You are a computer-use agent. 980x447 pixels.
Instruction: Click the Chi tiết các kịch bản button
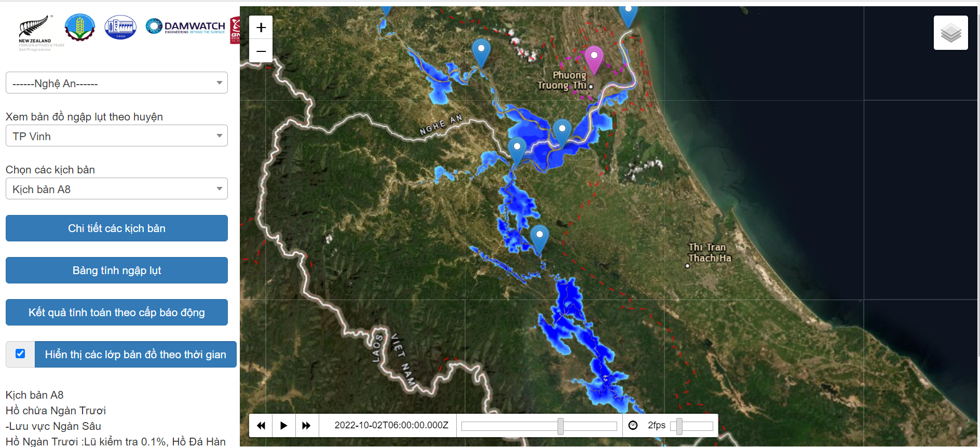point(116,228)
